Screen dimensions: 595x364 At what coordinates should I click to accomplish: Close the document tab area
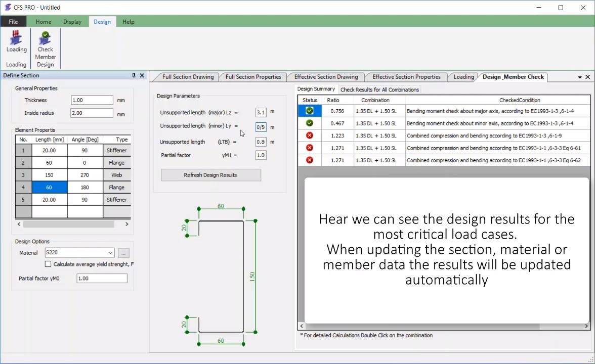coord(588,77)
